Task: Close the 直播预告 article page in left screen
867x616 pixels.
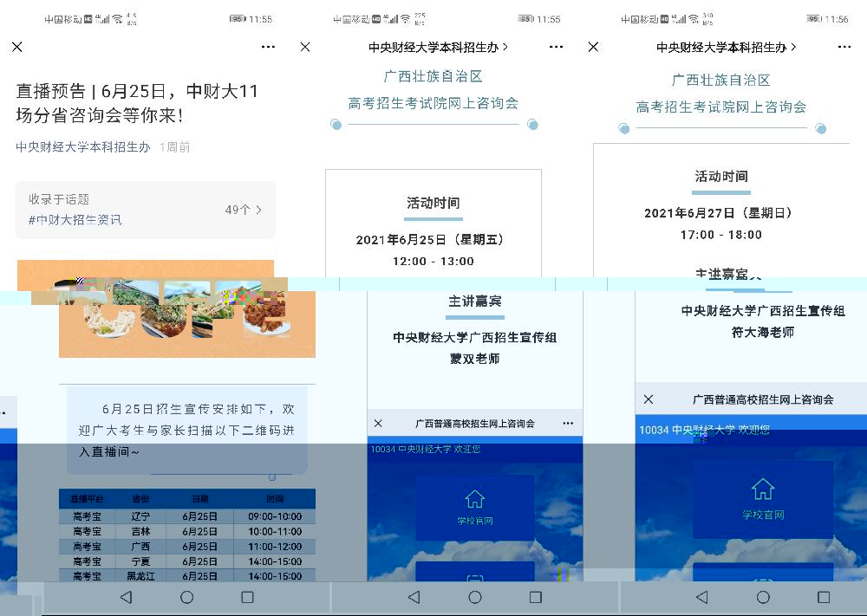Action: [17, 47]
